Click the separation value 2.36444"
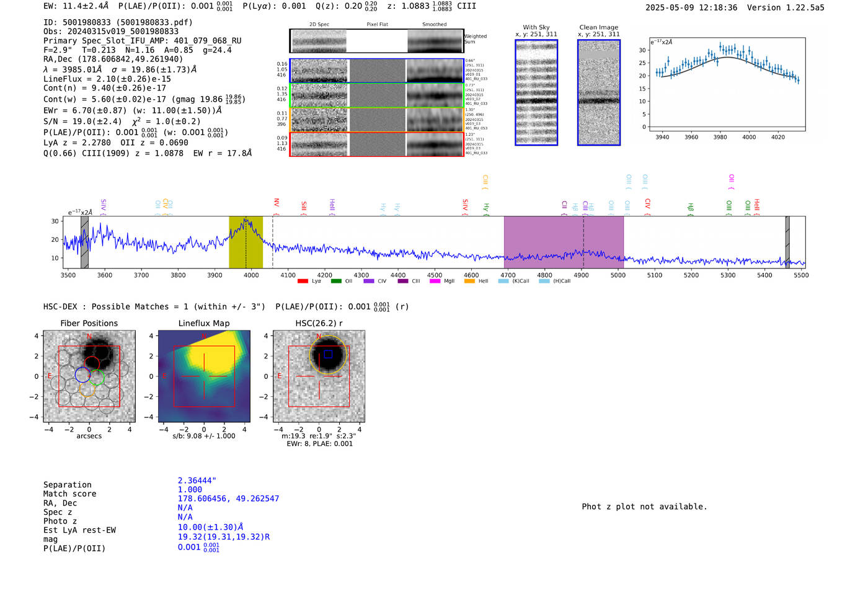The height and width of the screenshot is (591, 868). click(x=197, y=481)
